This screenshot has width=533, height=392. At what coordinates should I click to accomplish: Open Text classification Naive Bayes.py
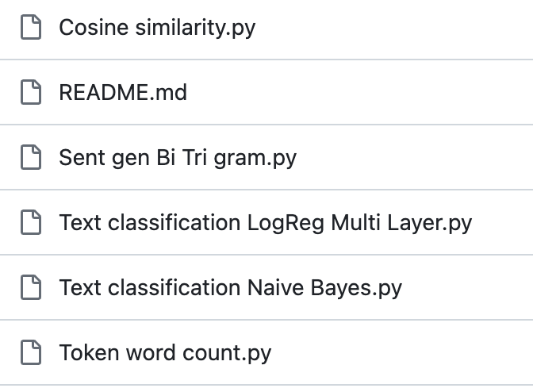point(231,288)
